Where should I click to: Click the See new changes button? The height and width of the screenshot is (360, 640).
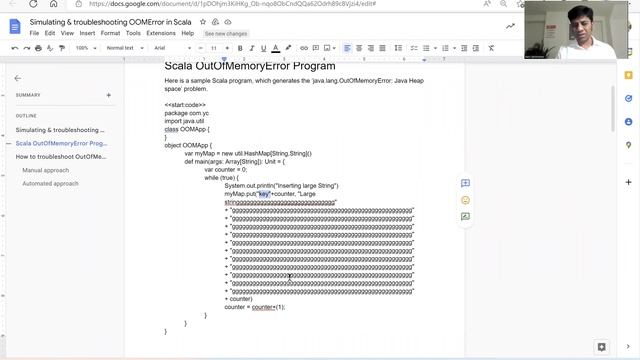click(x=226, y=33)
